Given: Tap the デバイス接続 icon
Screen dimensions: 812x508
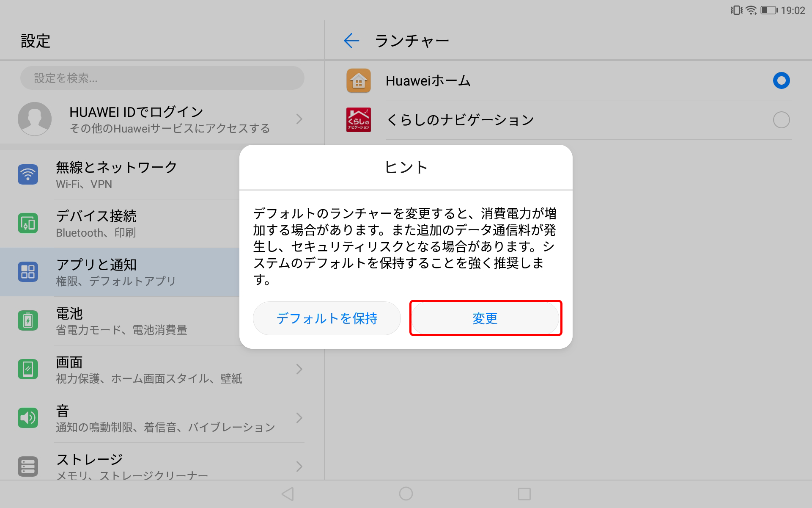Looking at the screenshot, I should point(28,223).
